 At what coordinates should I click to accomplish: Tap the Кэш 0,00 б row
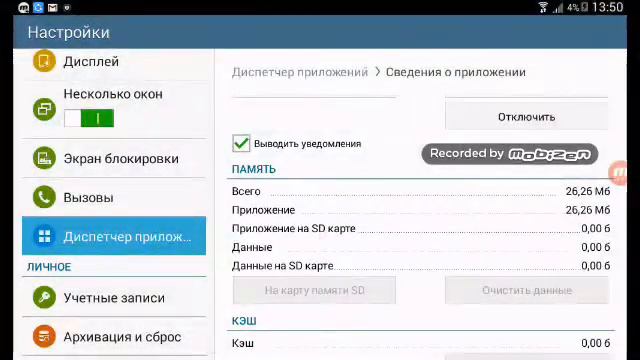421,343
